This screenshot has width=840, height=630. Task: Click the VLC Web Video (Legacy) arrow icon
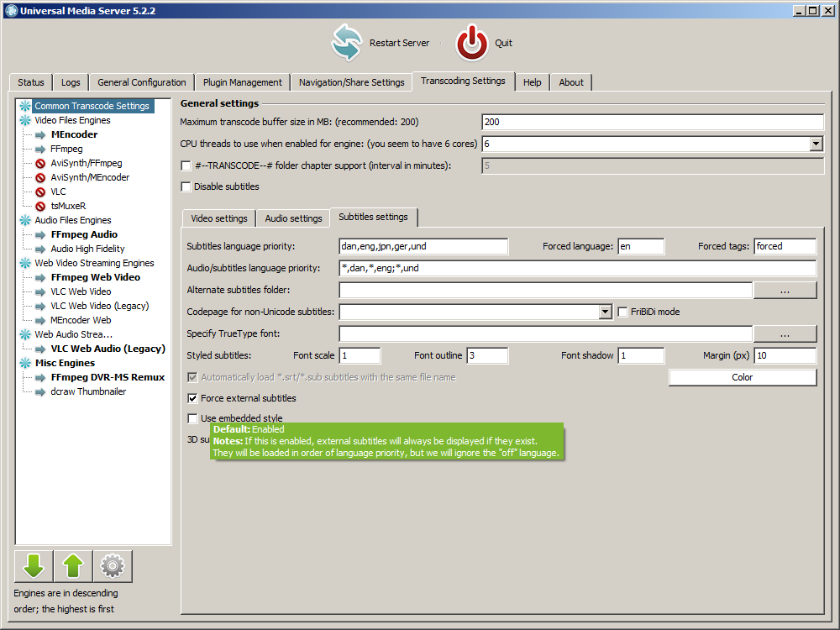tap(40, 307)
